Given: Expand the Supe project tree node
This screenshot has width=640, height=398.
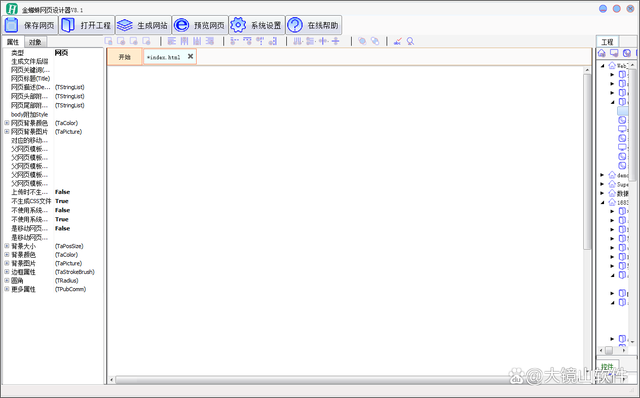Looking at the screenshot, I should pyautogui.click(x=602, y=184).
